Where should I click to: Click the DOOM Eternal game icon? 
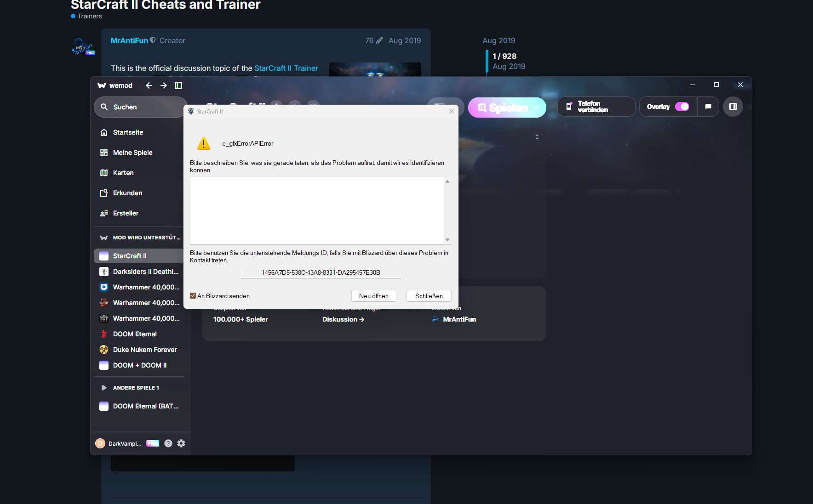(104, 334)
